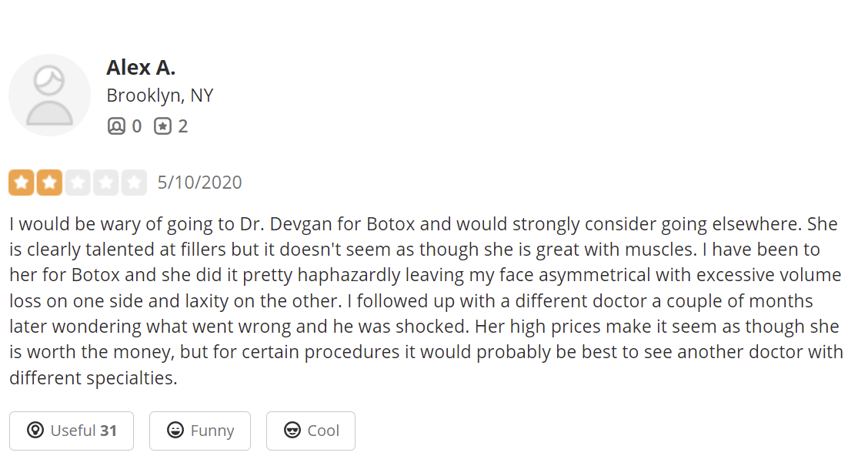868x466 pixels.
Task: Click the first filled rating star
Action: point(21,183)
